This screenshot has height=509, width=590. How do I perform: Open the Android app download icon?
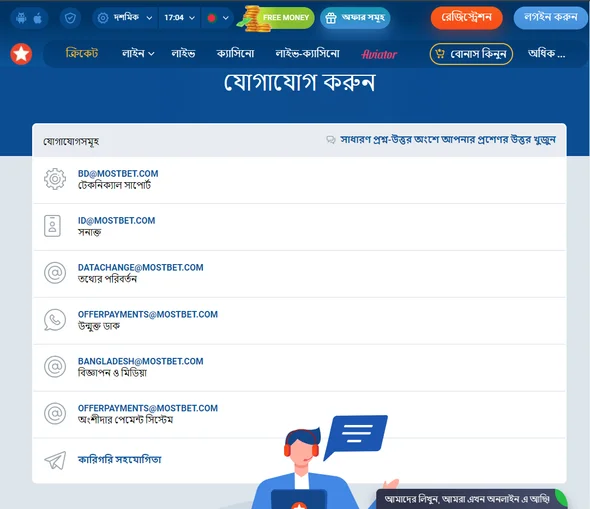click(x=21, y=18)
